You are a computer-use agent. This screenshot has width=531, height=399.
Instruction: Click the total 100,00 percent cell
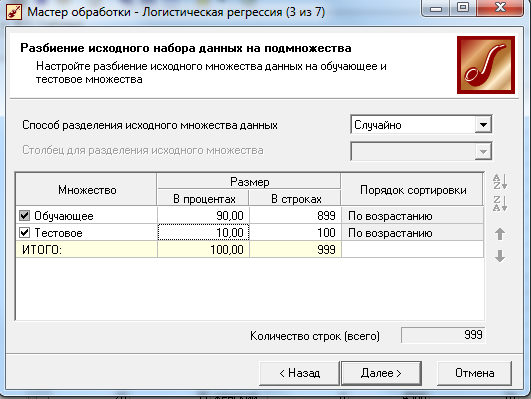[203, 250]
